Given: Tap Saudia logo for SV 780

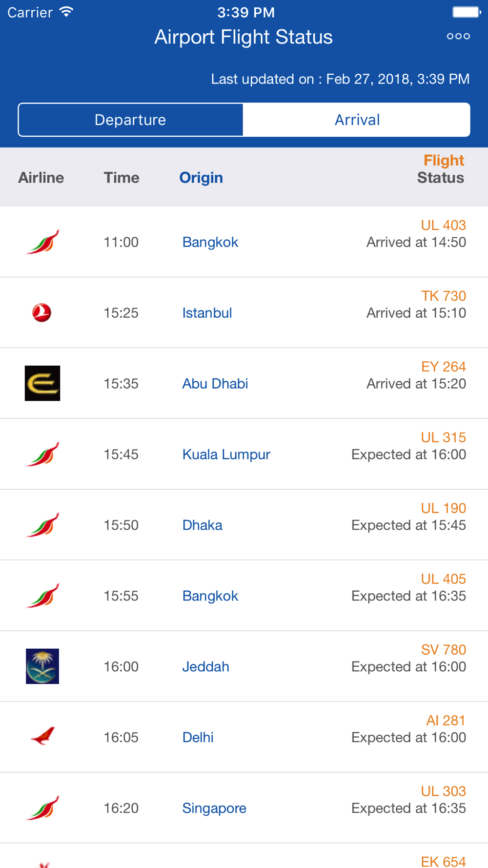Looking at the screenshot, I should click(42, 666).
